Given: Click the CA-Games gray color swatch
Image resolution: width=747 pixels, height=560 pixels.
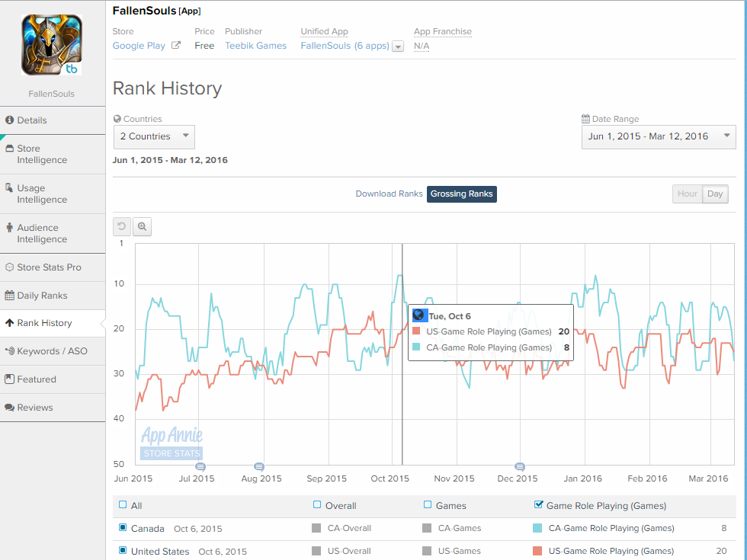Looking at the screenshot, I should click(427, 528).
